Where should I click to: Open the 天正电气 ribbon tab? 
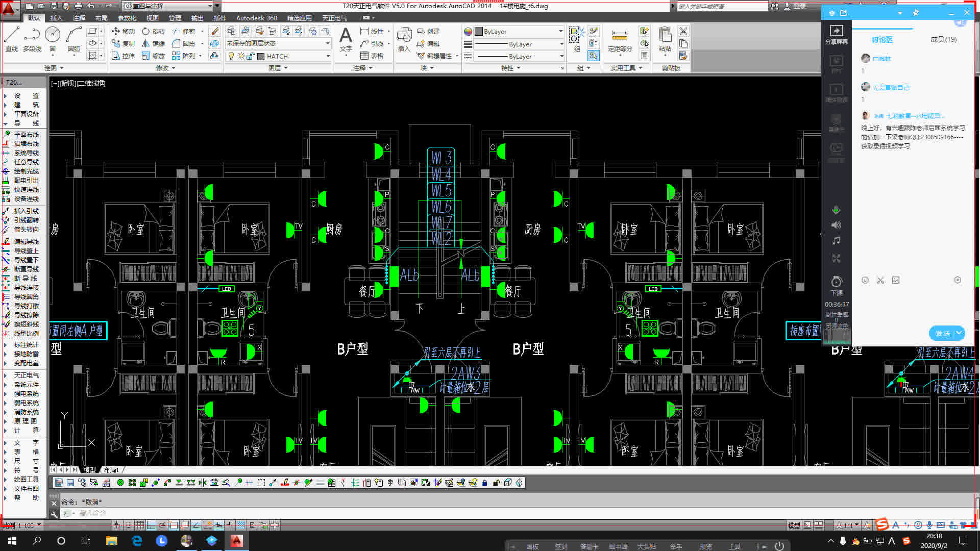coord(334,18)
